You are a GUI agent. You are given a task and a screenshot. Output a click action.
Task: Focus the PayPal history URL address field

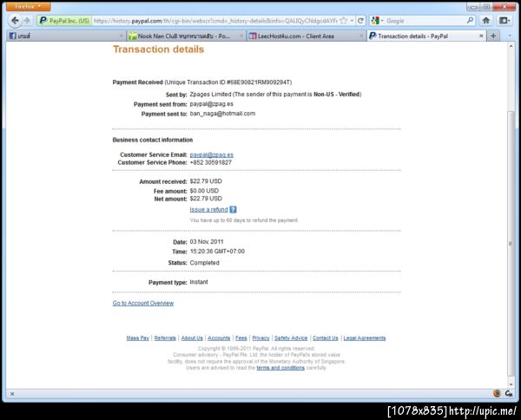tap(215, 21)
